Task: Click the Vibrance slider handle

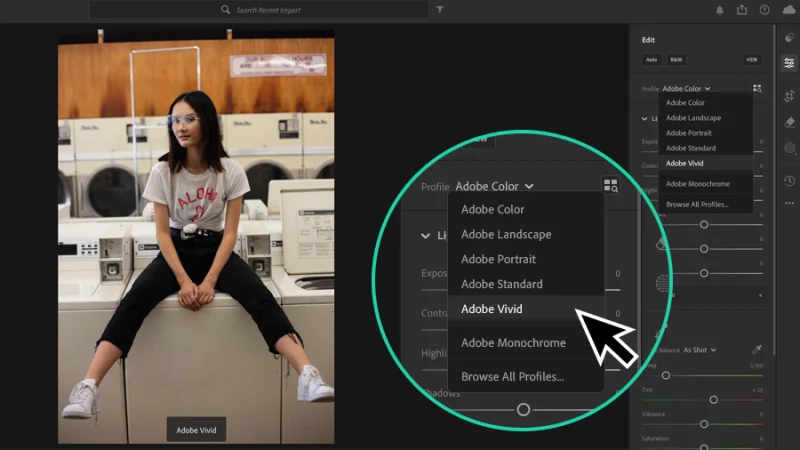Action: click(704, 424)
